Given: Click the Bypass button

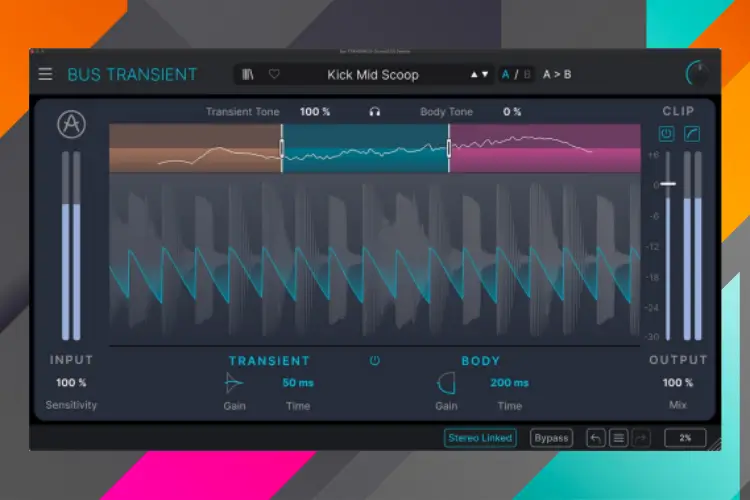Looking at the screenshot, I should [x=551, y=438].
